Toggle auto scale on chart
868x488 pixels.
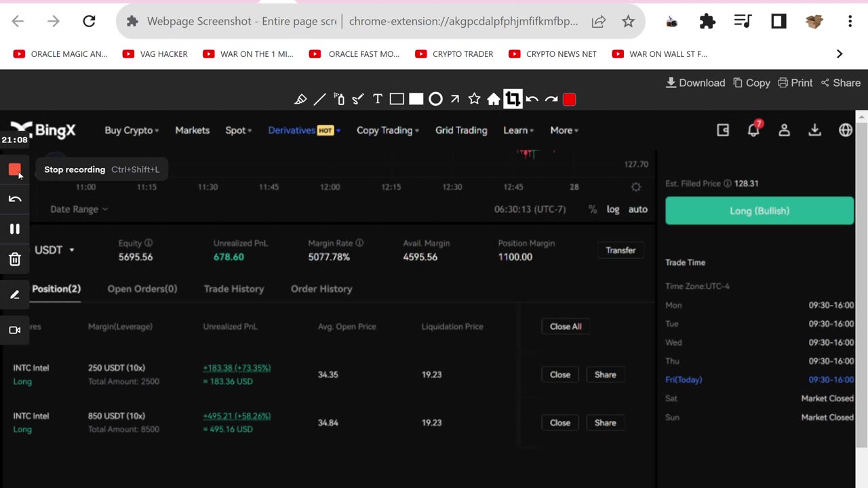[637, 209]
